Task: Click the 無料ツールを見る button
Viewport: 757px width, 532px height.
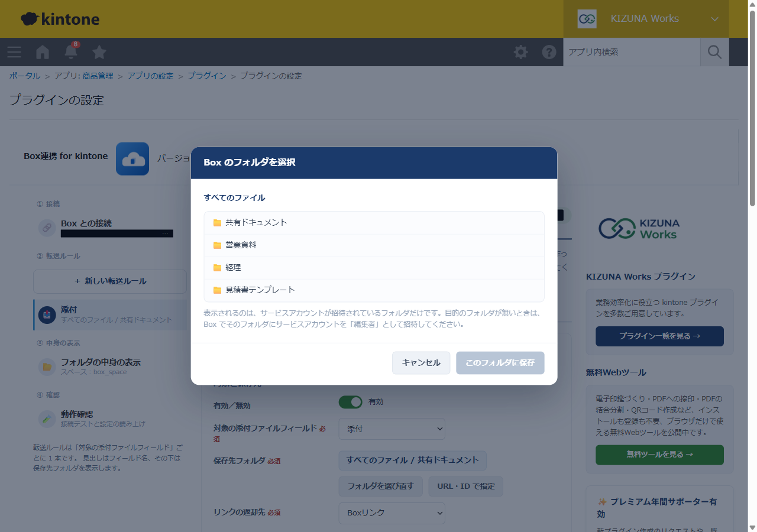Action: tap(659, 455)
